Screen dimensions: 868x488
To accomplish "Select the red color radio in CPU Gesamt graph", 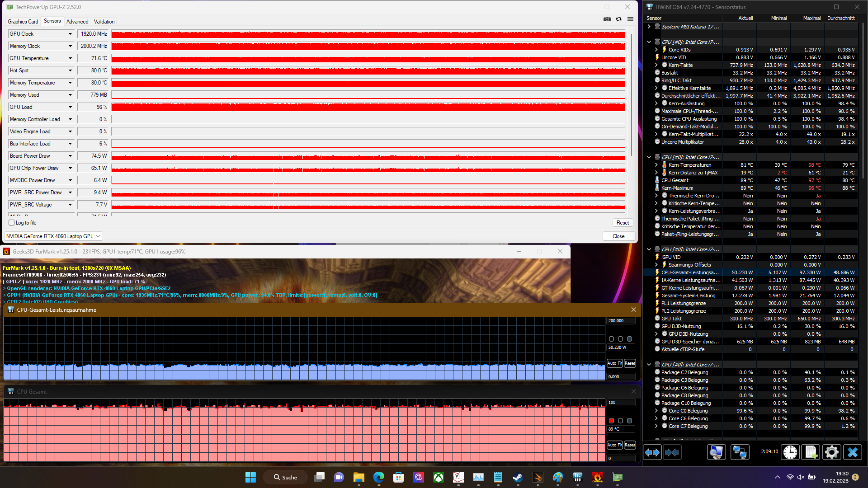I will pyautogui.click(x=611, y=421).
